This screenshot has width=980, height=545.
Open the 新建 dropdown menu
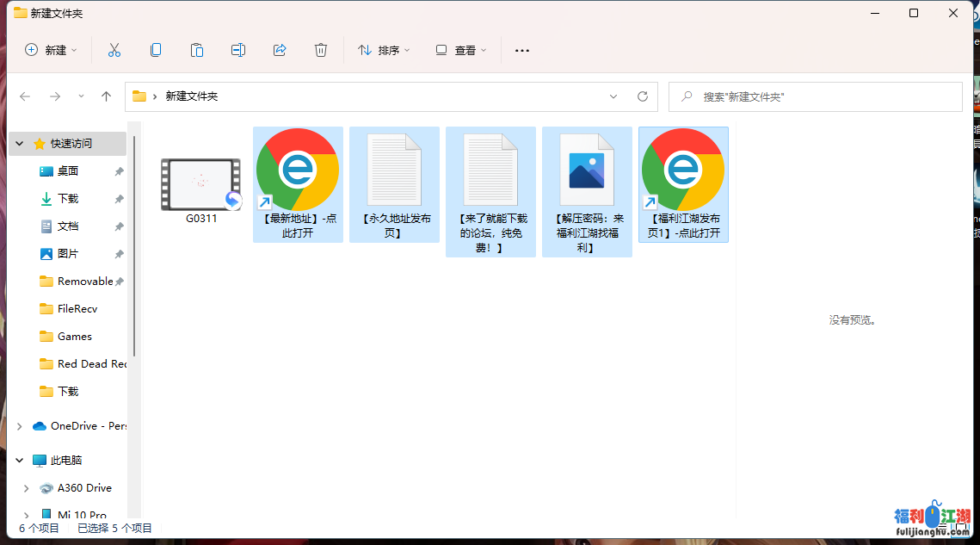pos(52,50)
